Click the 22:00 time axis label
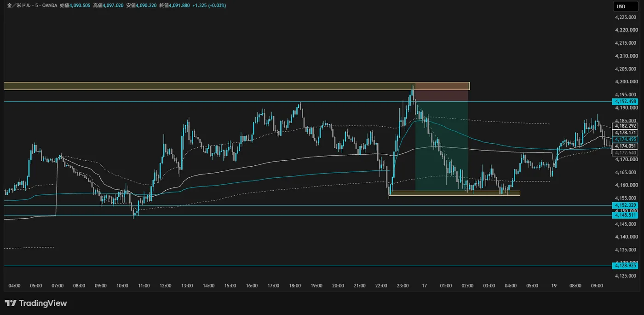 pyautogui.click(x=381, y=286)
